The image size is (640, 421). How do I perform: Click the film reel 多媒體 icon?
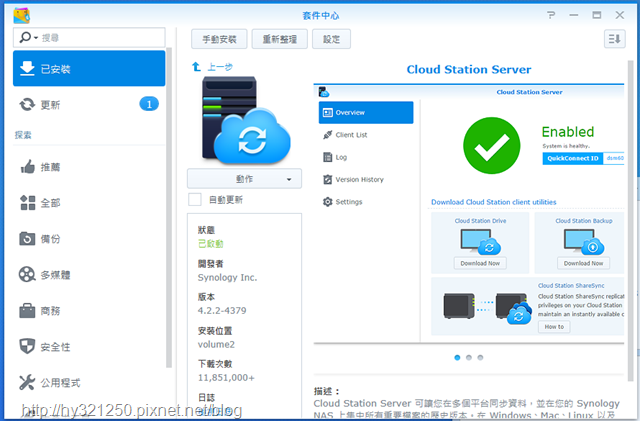click(27, 274)
